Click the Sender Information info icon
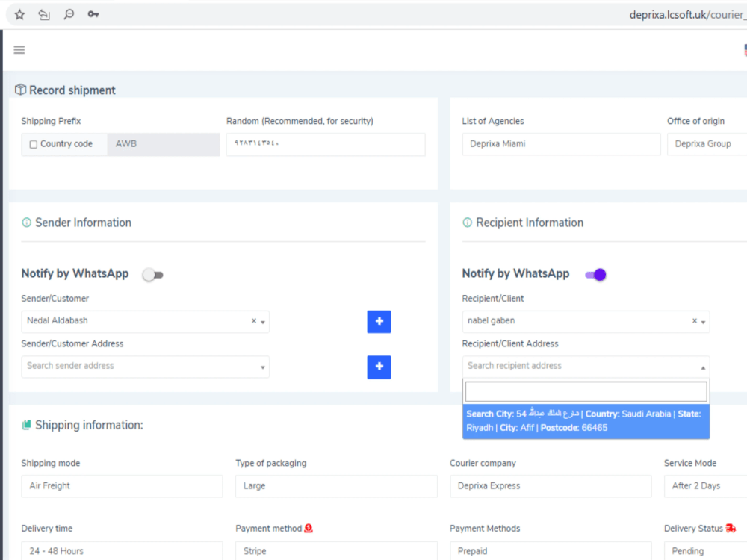This screenshot has height=560, width=747. [27, 223]
